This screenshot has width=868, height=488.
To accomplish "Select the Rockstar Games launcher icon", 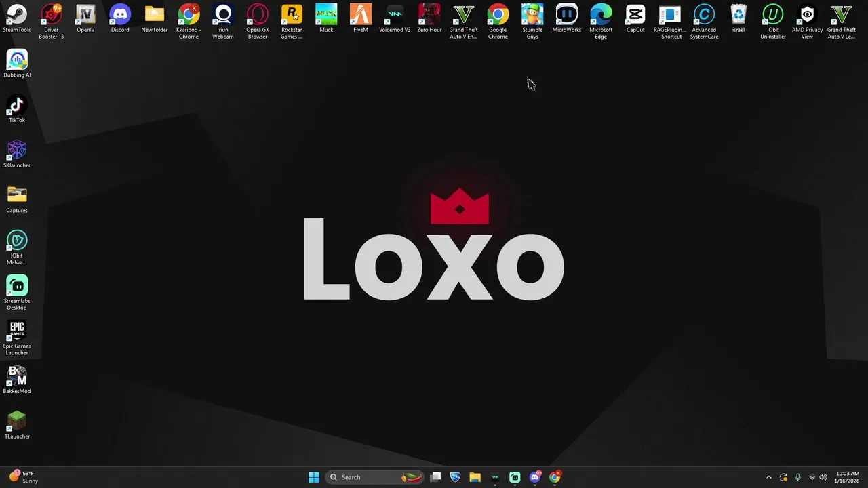I will (x=292, y=22).
